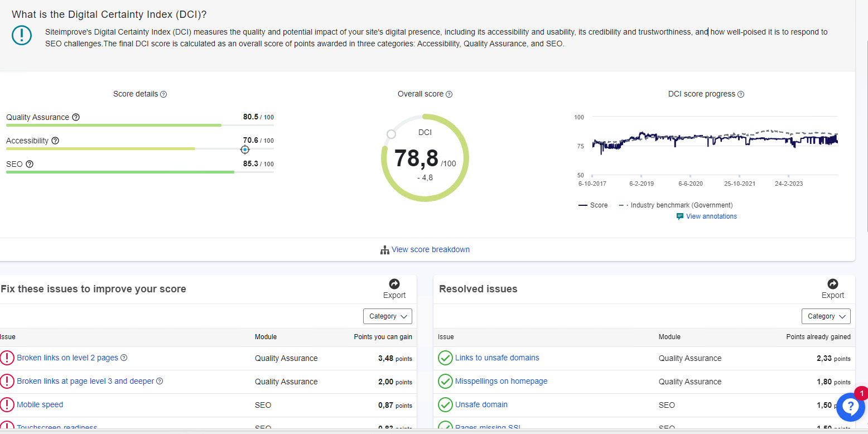
Task: Click the help icon next to Quality Assurance
Action: [76, 117]
